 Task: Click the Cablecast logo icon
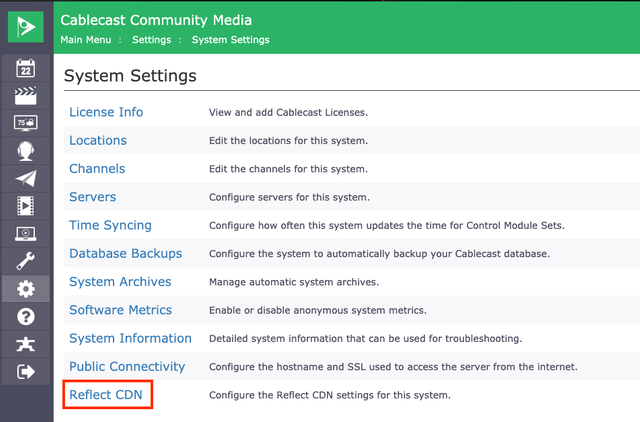tap(26, 27)
